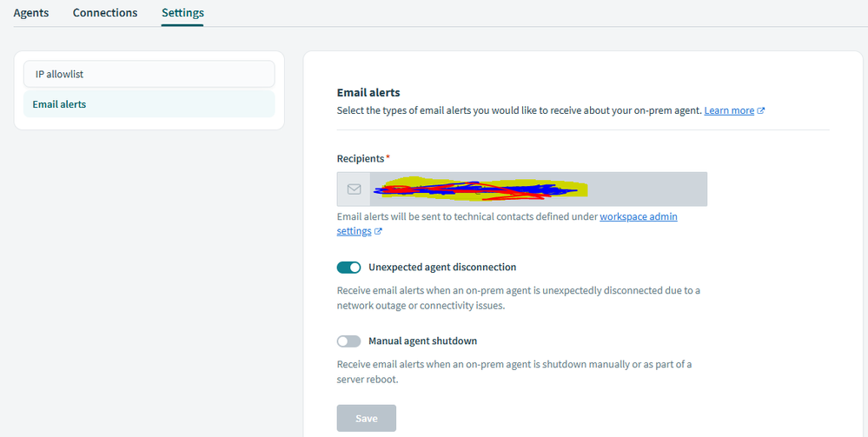This screenshot has height=437, width=868.
Task: Click the Unexpected agent disconnection label
Action: click(x=442, y=268)
